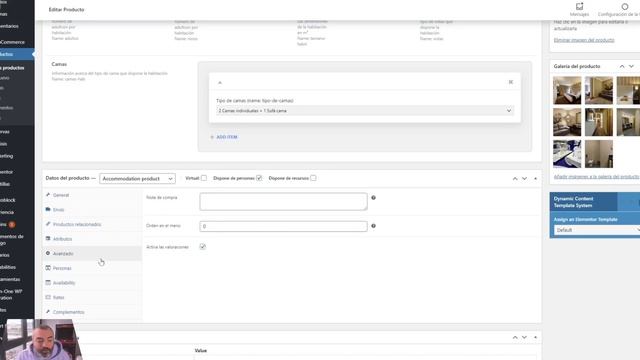Viewport: 640px width, 360px height.
Task: Click the Editar Producto page title
Action: pyautogui.click(x=66, y=9)
